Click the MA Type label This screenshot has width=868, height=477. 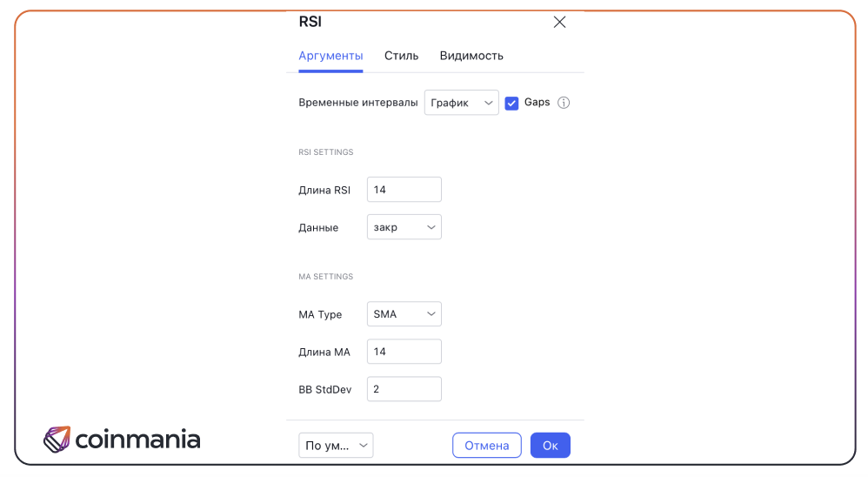[320, 315]
